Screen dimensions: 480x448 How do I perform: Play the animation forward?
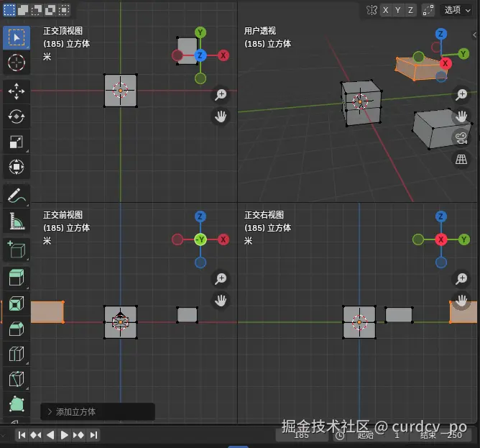[x=64, y=435]
